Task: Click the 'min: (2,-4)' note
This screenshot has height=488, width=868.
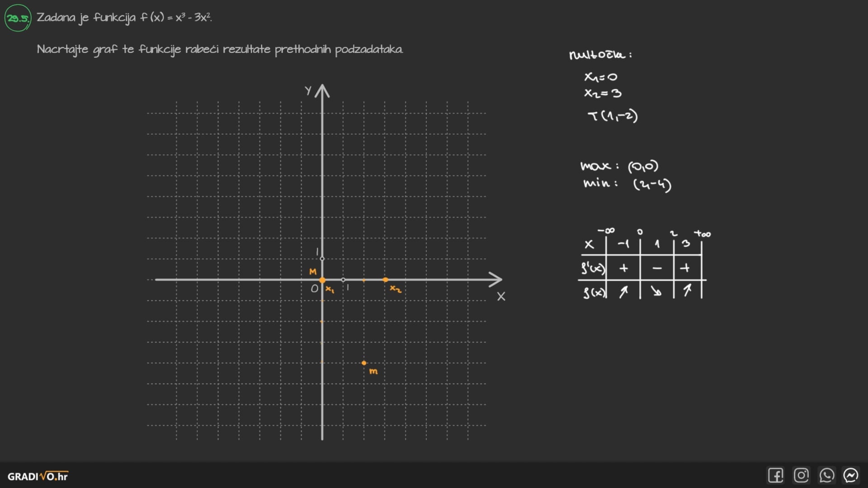Action: pos(627,184)
